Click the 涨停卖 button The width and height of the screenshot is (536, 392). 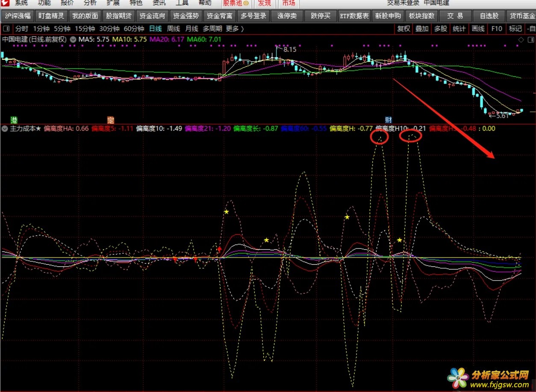click(x=287, y=16)
